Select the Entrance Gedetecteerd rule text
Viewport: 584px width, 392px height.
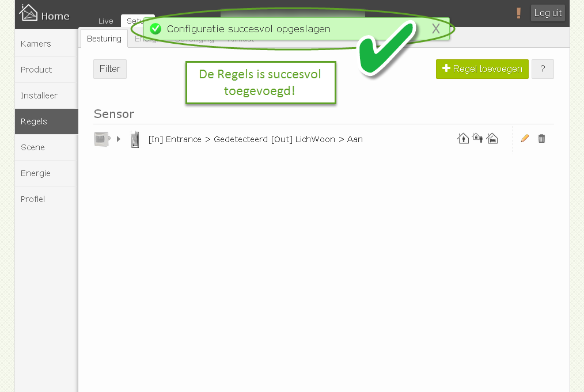pyautogui.click(x=256, y=139)
